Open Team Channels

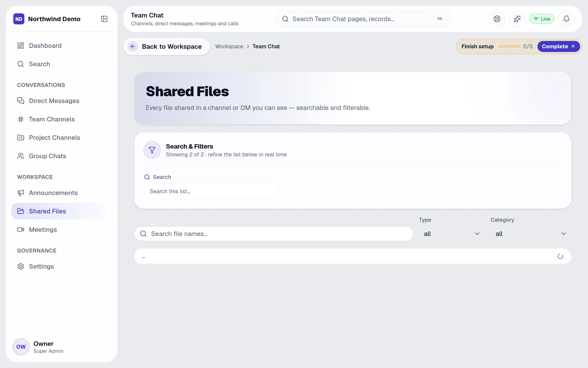point(62,119)
